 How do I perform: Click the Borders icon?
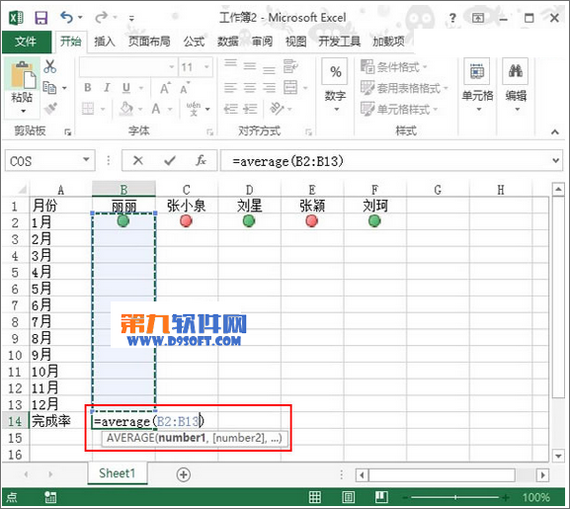(x=88, y=108)
